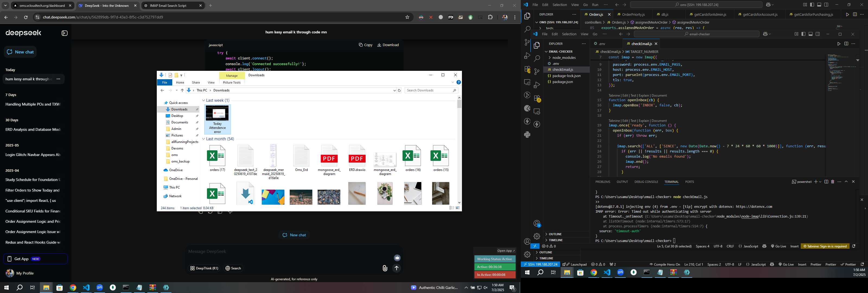This screenshot has height=293, width=868.
Task: Reload the DeepSeek page in Chrome
Action: click(25, 17)
